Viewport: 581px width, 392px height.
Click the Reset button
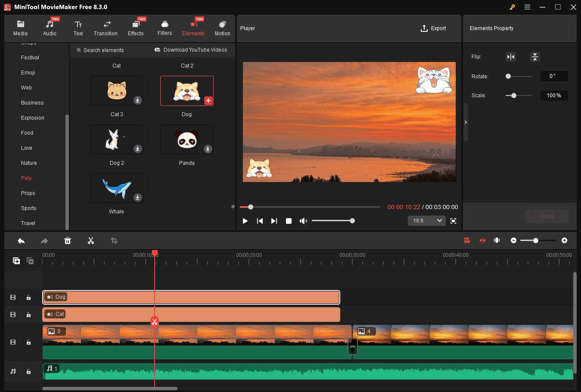[x=546, y=216]
